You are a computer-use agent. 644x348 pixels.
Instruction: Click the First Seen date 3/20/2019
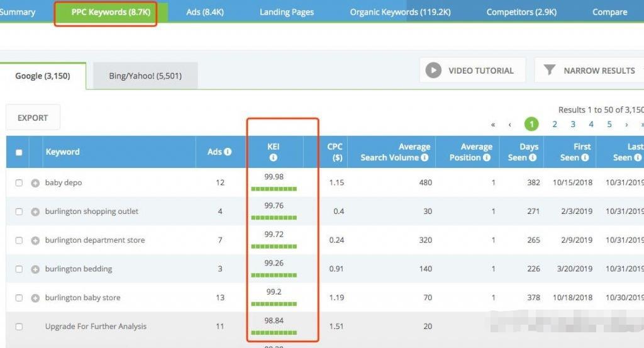575,269
